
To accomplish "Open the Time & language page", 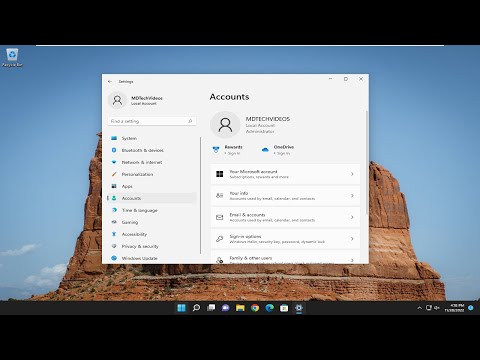I will click(152, 210).
